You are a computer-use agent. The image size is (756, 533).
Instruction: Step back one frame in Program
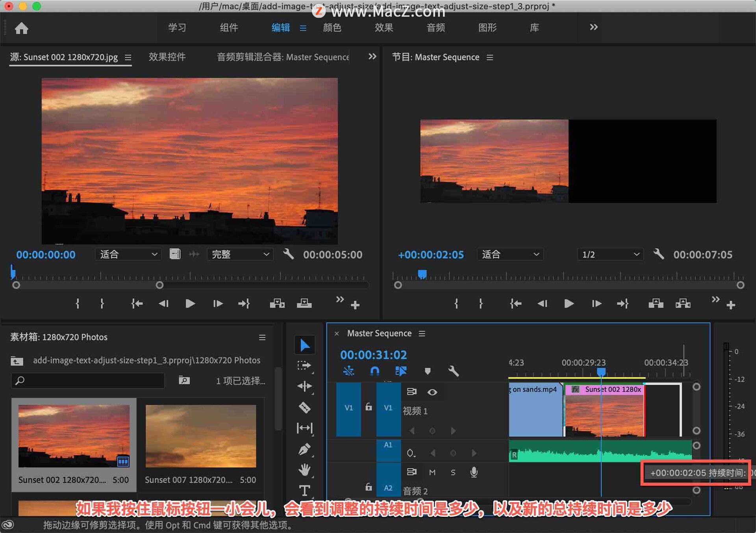(x=542, y=304)
